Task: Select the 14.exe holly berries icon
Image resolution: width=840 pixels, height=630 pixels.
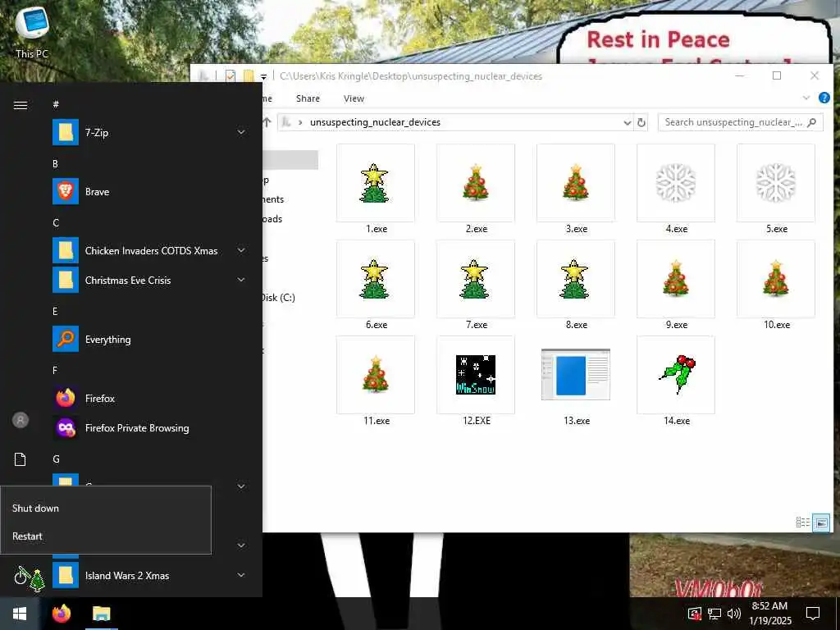Action: (x=677, y=374)
